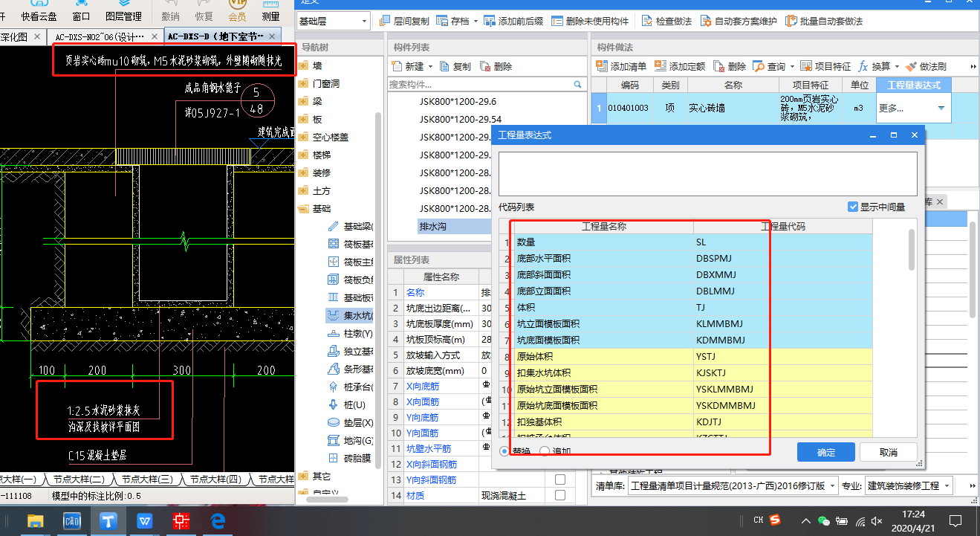Select 柱墩(Y) in navigation tree

click(x=350, y=333)
